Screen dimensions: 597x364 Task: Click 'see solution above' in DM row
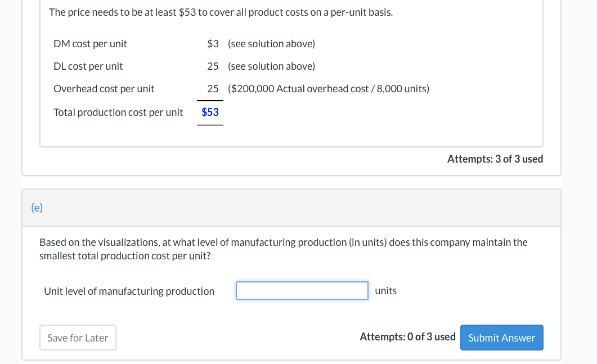pyautogui.click(x=271, y=43)
